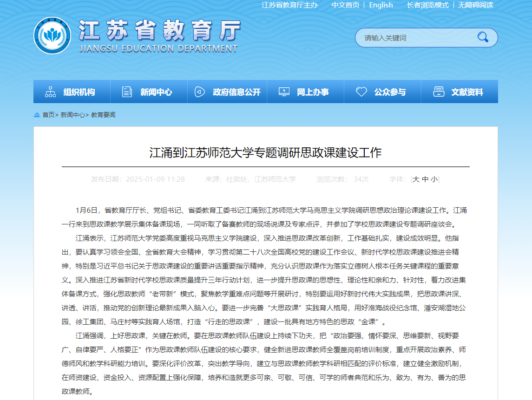Click the 中文首页 link at top

(345, 5)
